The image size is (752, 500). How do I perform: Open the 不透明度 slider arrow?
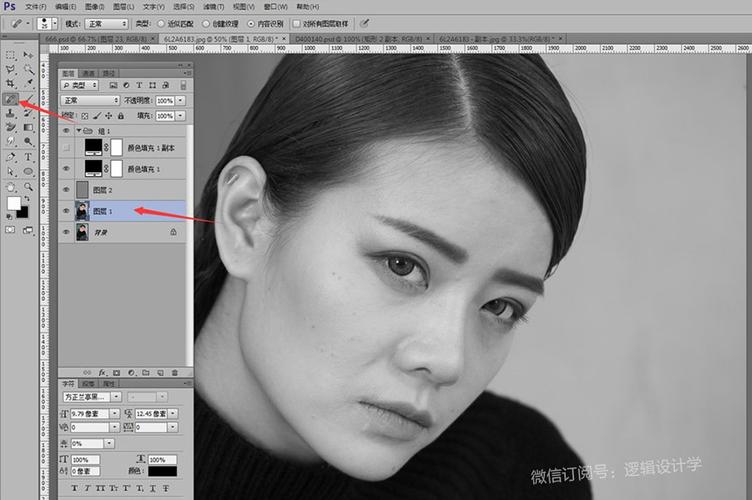pos(181,101)
